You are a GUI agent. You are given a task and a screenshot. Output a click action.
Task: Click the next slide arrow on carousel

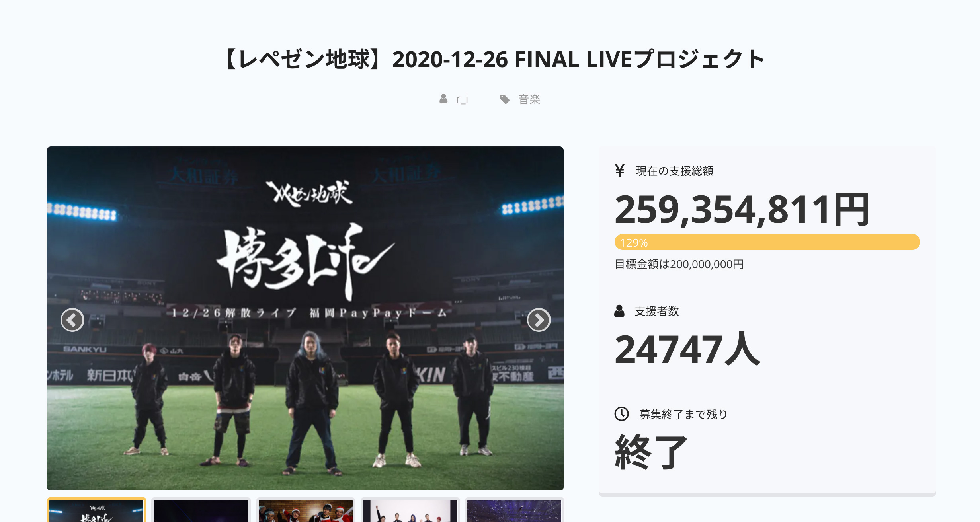539,319
